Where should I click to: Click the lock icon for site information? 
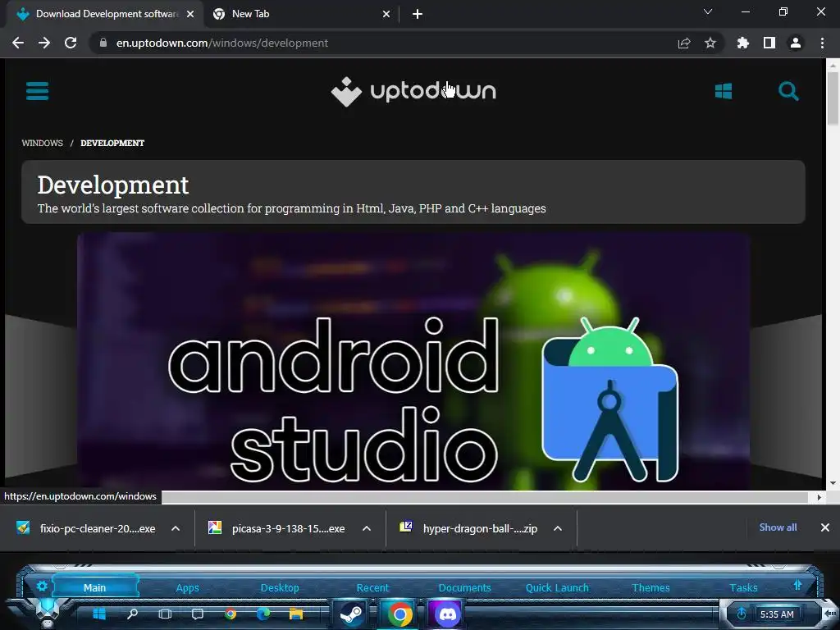click(x=103, y=43)
